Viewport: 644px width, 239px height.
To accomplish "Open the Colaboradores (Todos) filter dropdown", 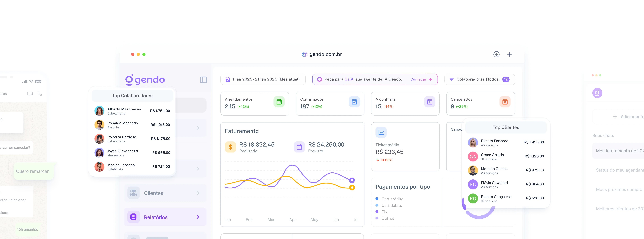I will click(x=479, y=79).
